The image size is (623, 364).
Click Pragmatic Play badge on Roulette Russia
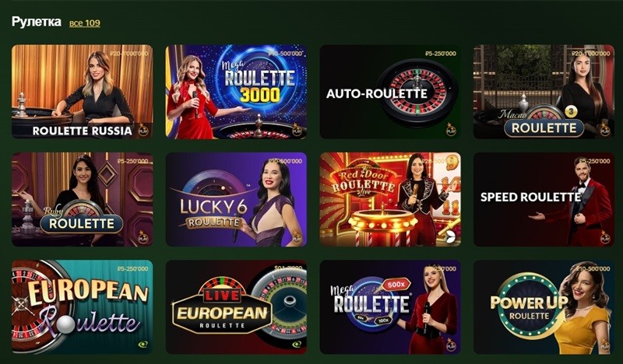coord(143,129)
